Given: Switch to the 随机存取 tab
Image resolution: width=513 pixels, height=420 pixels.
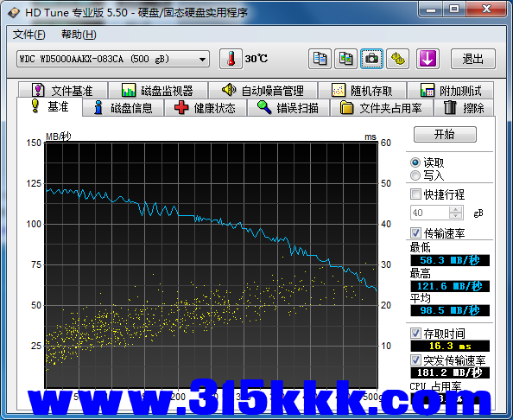Looking at the screenshot, I should [x=362, y=91].
